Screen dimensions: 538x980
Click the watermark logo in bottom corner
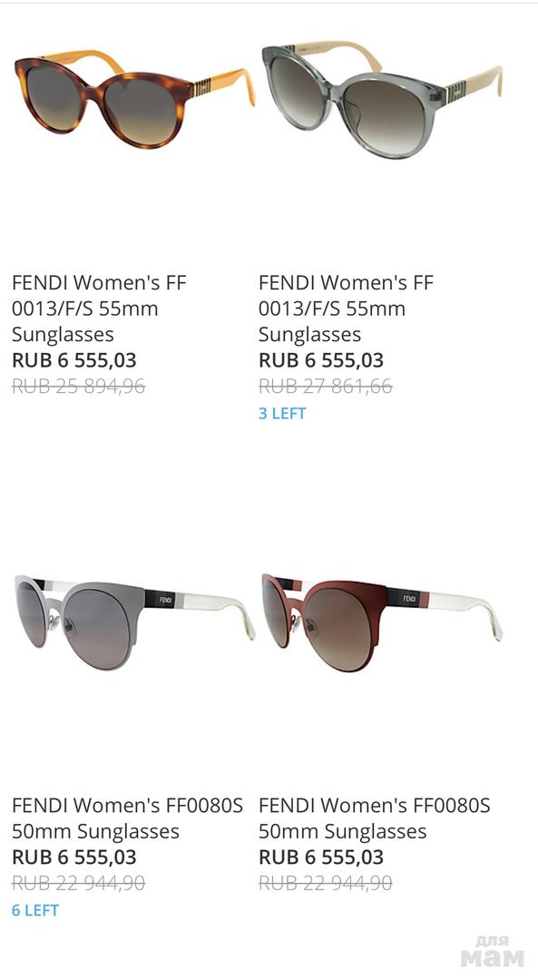tap(493, 951)
